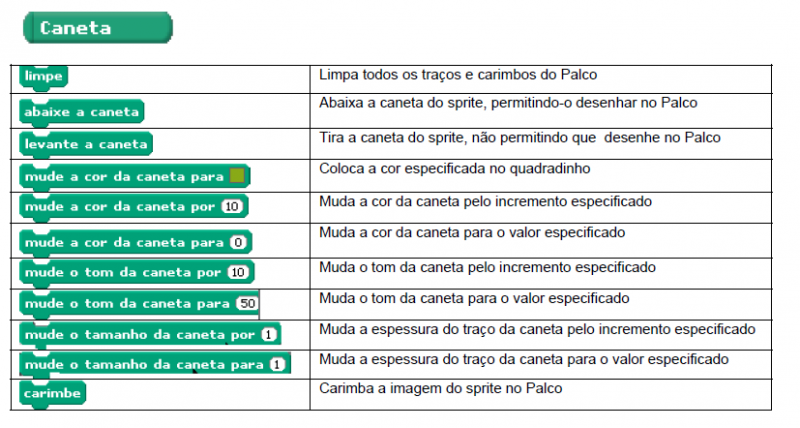The image size is (800, 428).
Task: Click the 'abaixe a caneta' block
Action: pos(82,111)
